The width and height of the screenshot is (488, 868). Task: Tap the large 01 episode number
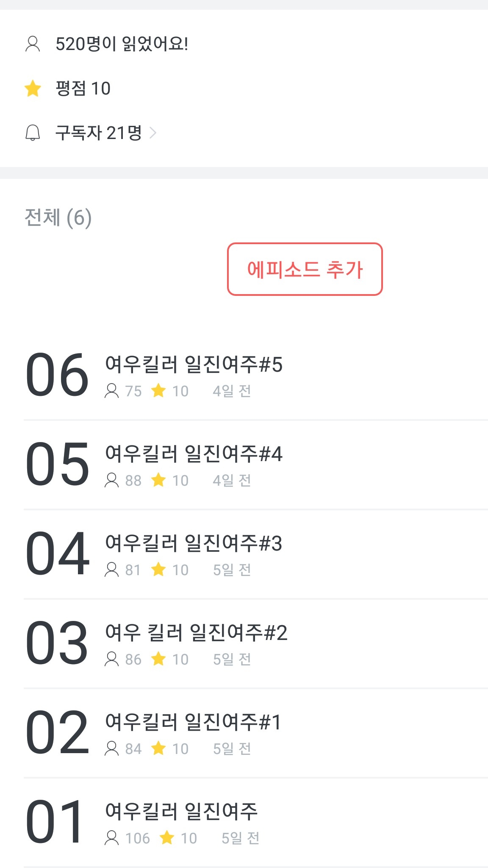[55, 822]
